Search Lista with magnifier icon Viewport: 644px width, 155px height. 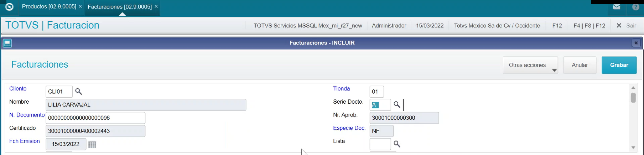click(397, 144)
